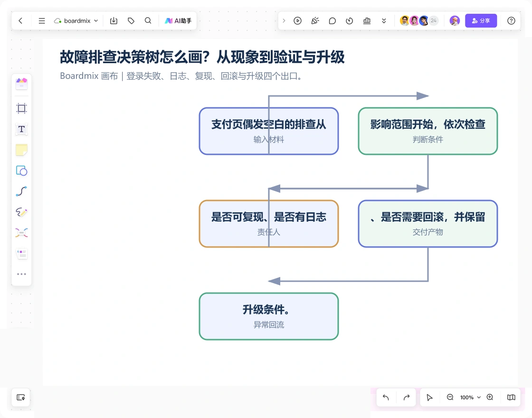532x418 pixels.
Task: Open the card/document tool
Action: (21, 254)
